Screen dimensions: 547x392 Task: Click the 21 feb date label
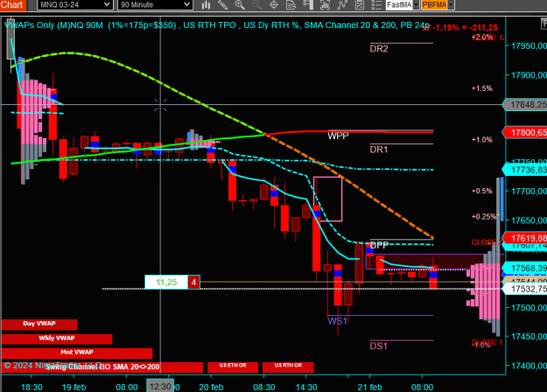369,387
